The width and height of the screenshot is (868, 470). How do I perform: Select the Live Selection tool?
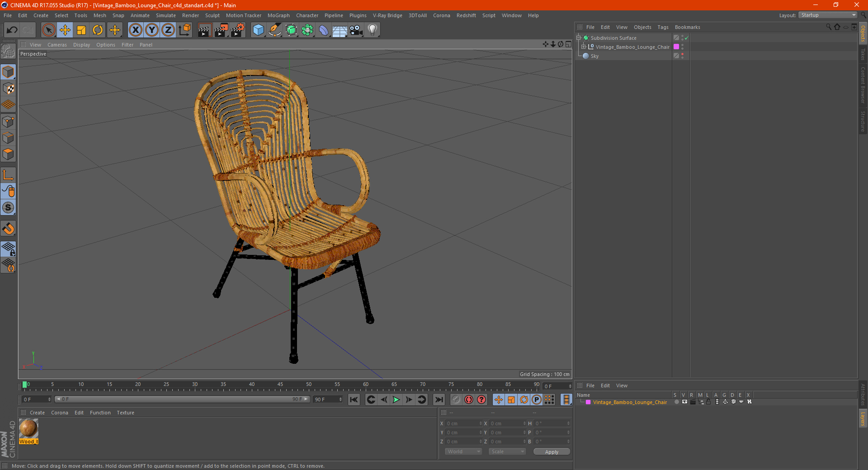(48, 30)
